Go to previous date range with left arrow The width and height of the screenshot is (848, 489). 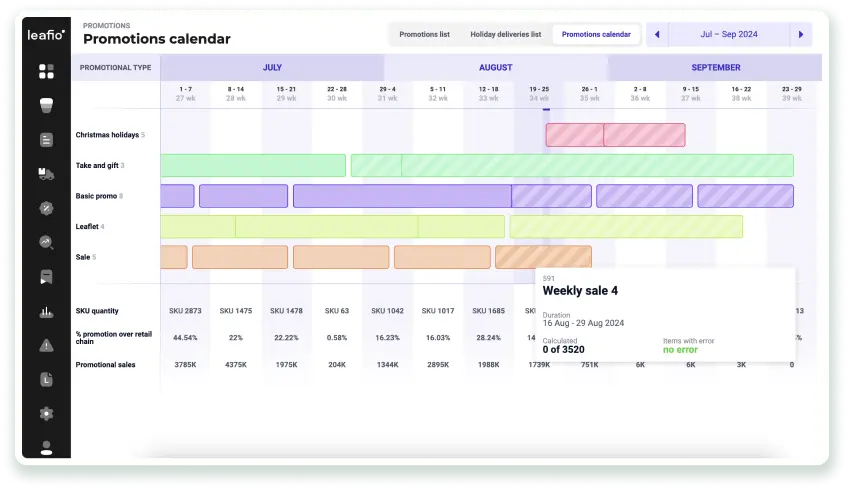click(x=657, y=35)
